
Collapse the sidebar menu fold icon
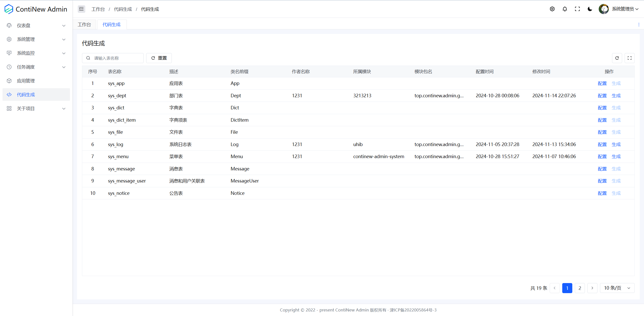(x=81, y=9)
